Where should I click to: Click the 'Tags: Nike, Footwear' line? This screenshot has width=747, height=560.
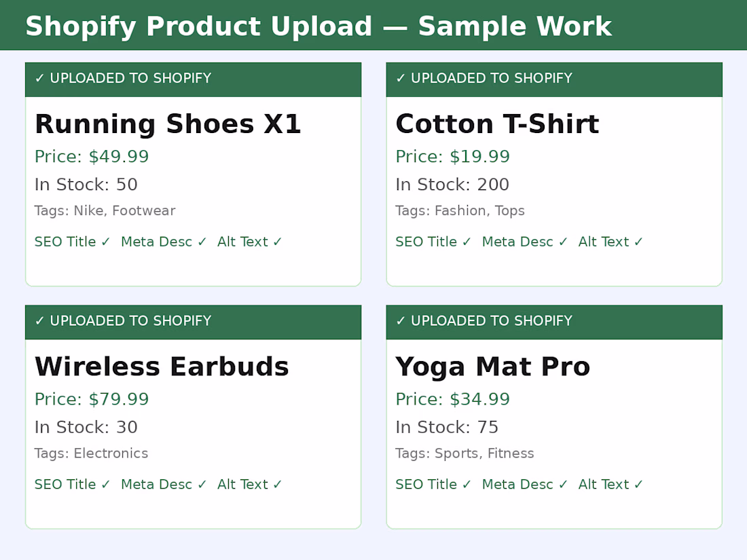pos(105,211)
